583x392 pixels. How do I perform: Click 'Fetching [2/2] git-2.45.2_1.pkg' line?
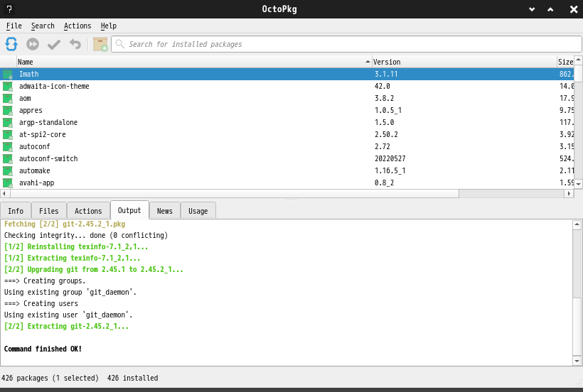(65, 224)
